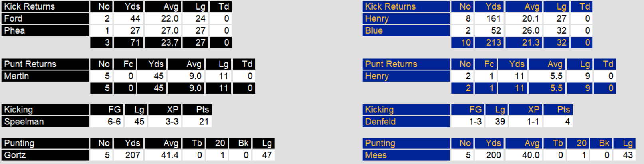Select the black Kicking section header
The width and height of the screenshot is (644, 164).
[x=45, y=110]
